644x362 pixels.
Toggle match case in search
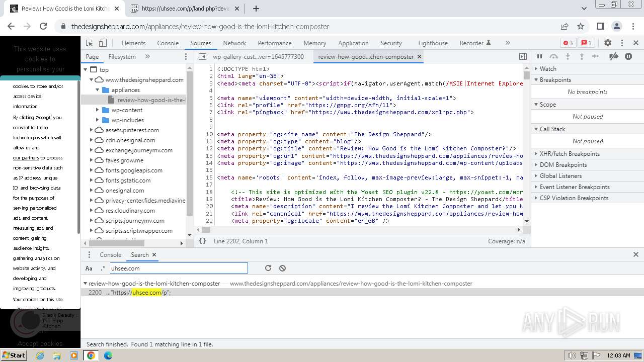pyautogui.click(x=89, y=268)
